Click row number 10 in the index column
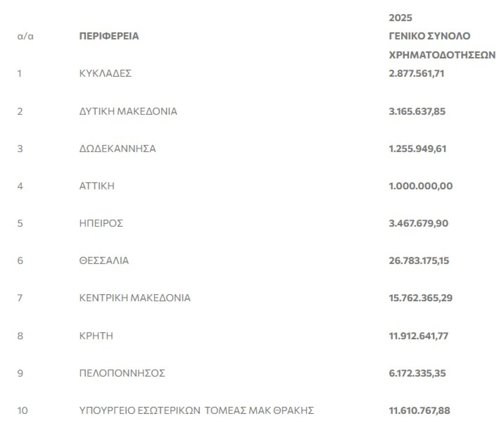This screenshot has width=504, height=435. (x=22, y=411)
